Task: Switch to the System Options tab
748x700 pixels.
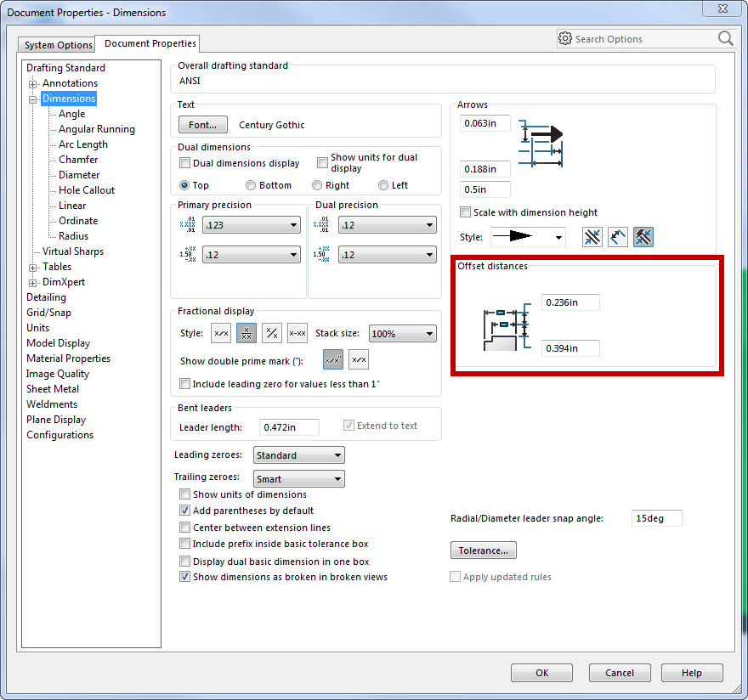Action: click(59, 45)
